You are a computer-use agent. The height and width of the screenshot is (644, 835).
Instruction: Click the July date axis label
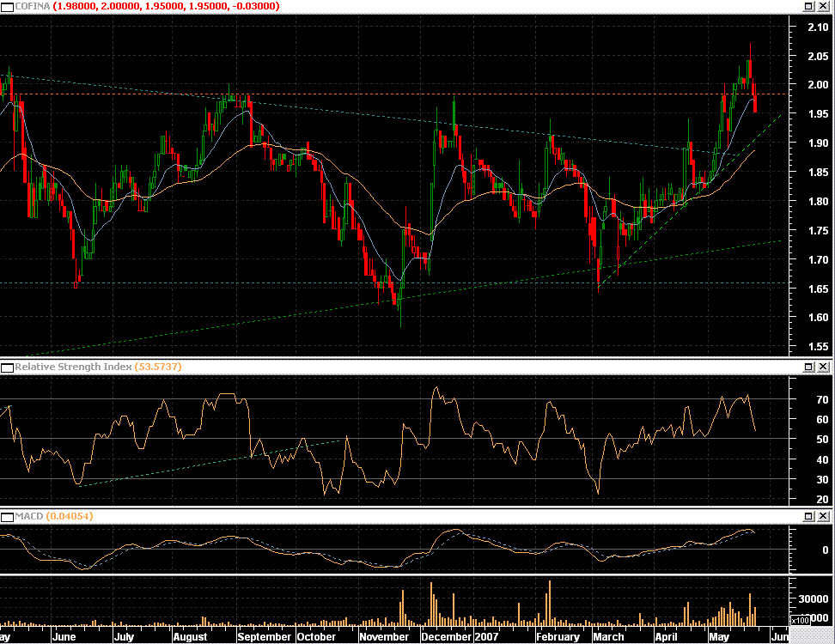click(124, 637)
